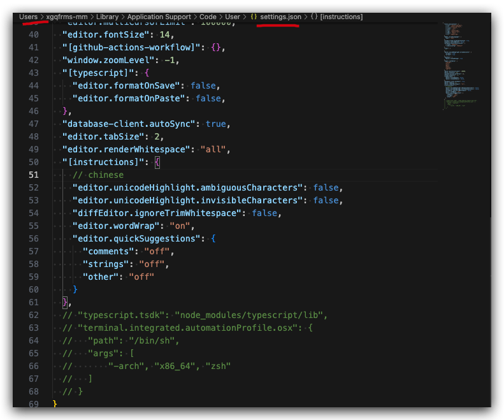Viewport: 504px width, 420px height.
Task: Click the braces icon before [instructions] breadcrumb
Action: [314, 17]
